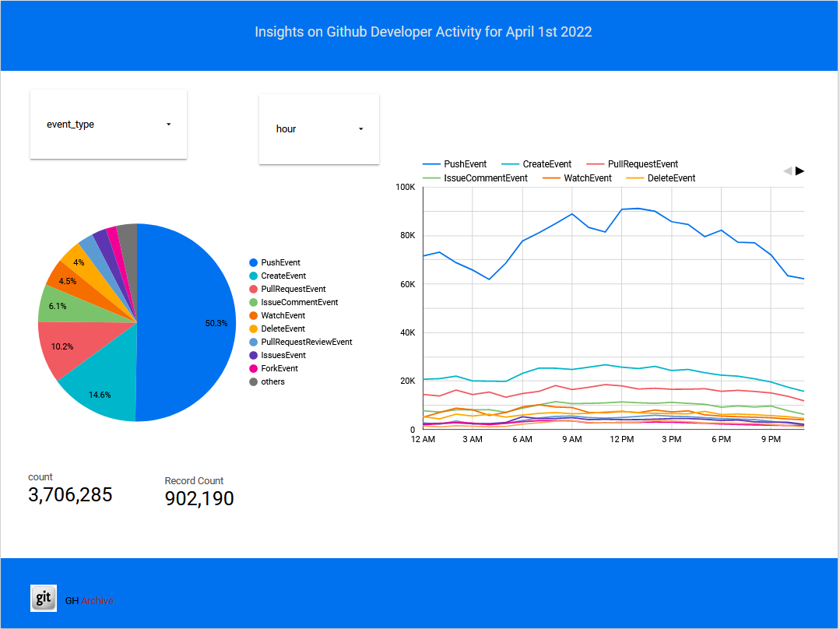Open the event_type filter dropdown
Screen dimensions: 840x629
click(x=108, y=124)
